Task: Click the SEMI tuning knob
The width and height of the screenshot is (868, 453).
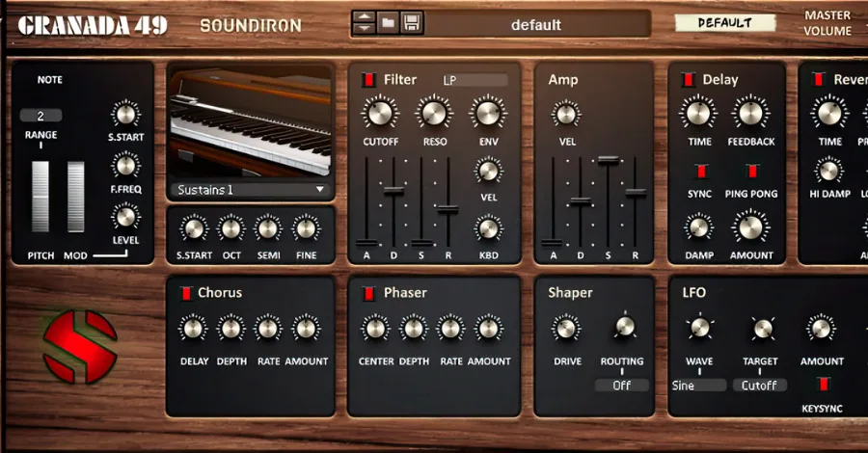Action: tap(268, 228)
